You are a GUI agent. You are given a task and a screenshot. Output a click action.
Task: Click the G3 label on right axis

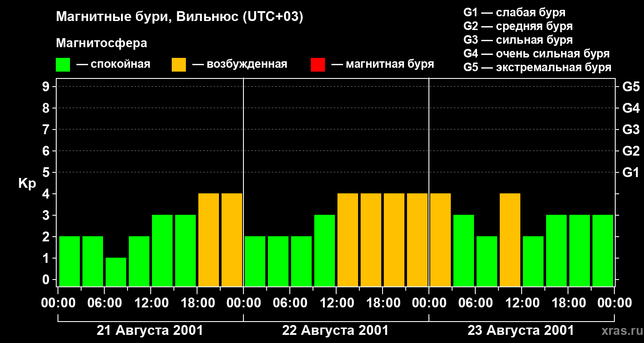[631, 129]
